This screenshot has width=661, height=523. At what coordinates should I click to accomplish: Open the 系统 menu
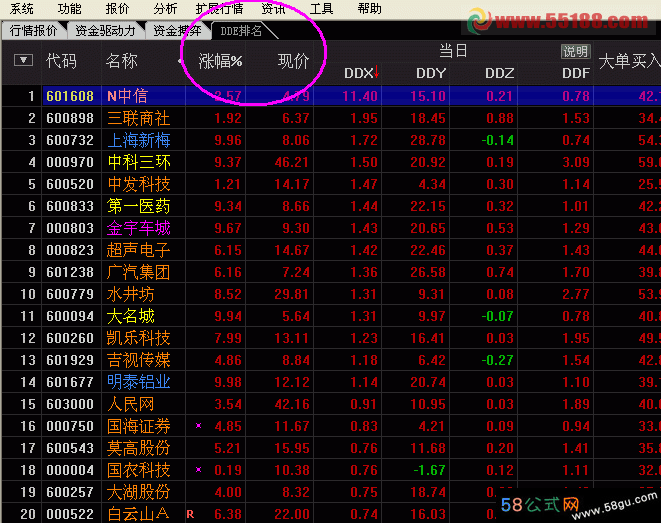22,8
